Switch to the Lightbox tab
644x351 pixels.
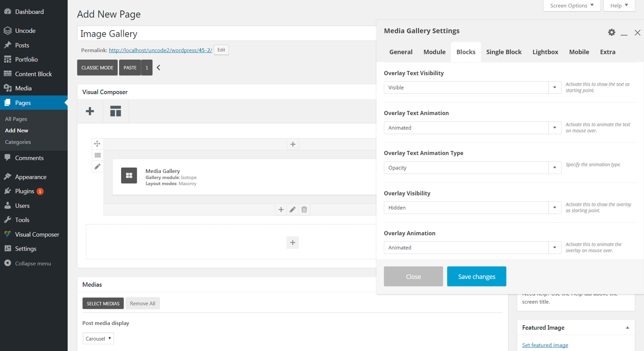(545, 52)
